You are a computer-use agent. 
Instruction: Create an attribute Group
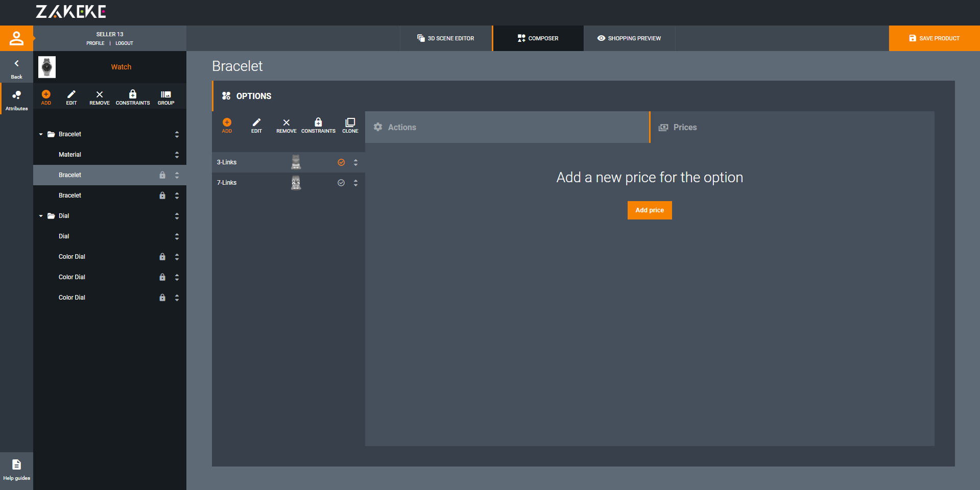[x=166, y=97]
